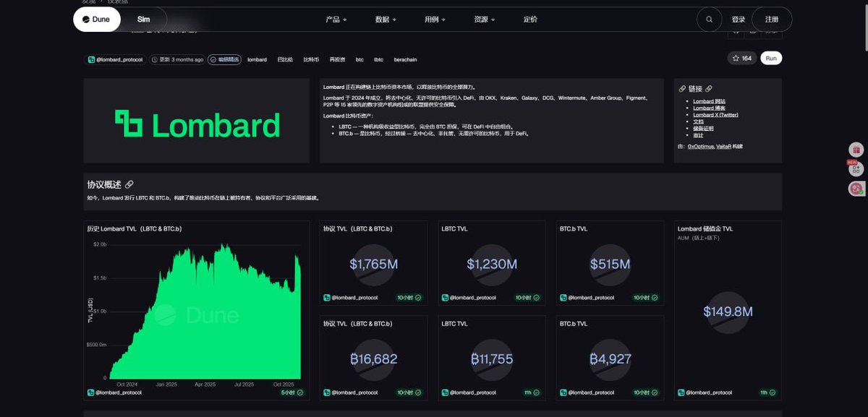Open the 储备证明 link

click(x=703, y=128)
